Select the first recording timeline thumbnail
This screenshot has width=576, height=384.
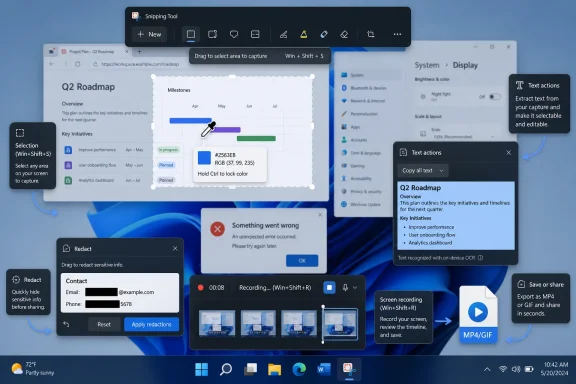coord(217,323)
